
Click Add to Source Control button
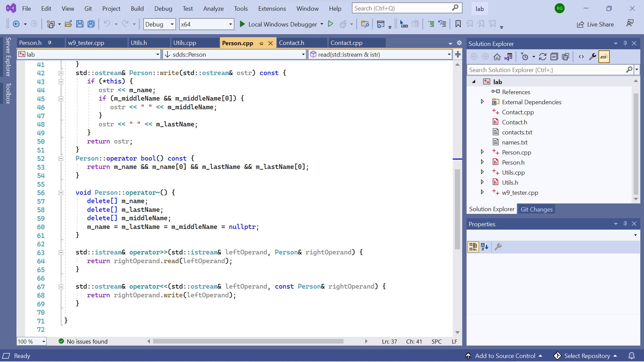(x=505, y=356)
